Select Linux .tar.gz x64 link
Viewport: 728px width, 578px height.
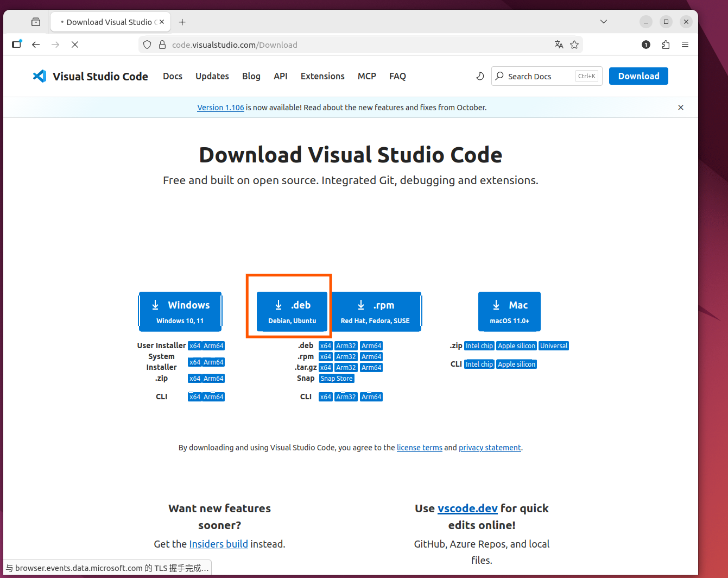tap(326, 368)
